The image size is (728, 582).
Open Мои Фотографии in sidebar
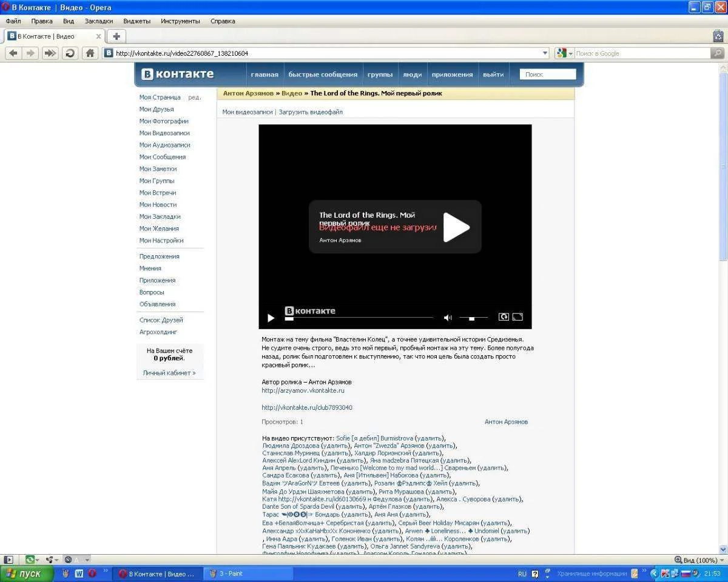(164, 121)
